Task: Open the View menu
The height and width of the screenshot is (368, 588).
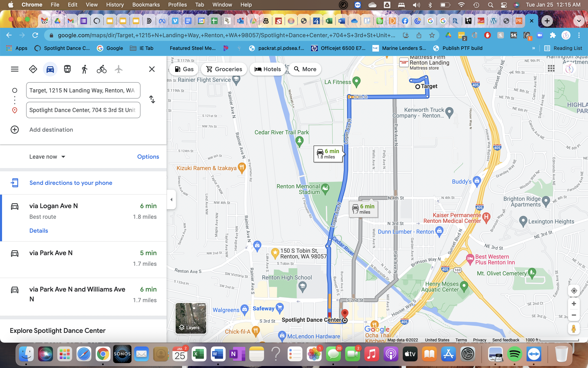Action: pyautogui.click(x=92, y=5)
